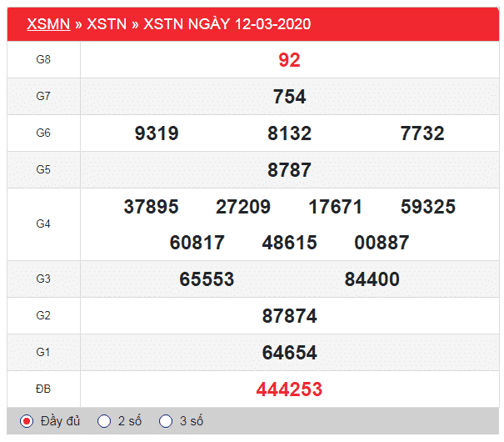The image size is (504, 442).
Task: Choose the 2 số radio option
Action: (x=104, y=421)
